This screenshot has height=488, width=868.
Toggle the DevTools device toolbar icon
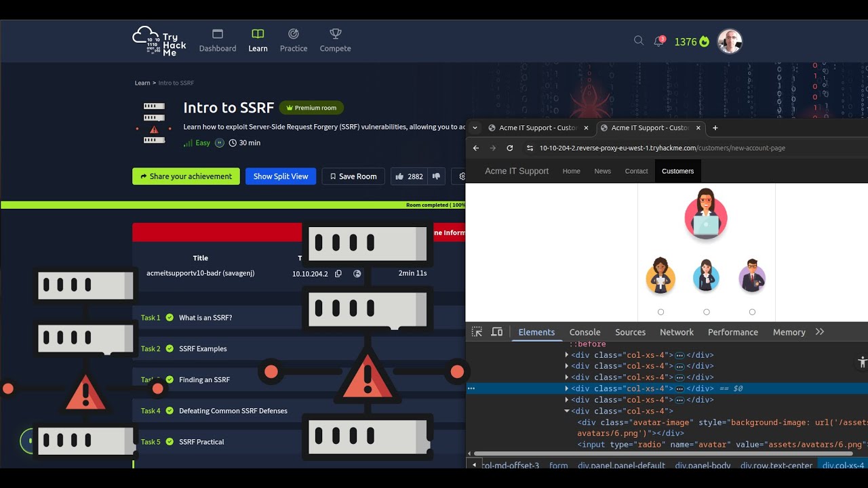[x=497, y=331]
